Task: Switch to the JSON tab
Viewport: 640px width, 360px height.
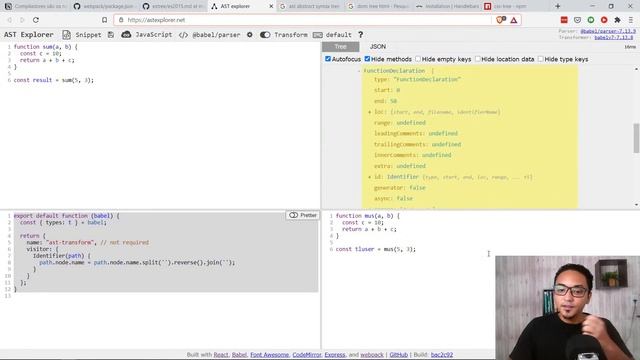Action: tap(378, 47)
